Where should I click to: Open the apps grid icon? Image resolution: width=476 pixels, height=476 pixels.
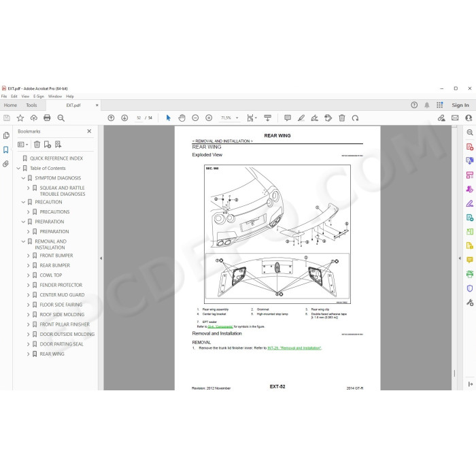[439, 105]
